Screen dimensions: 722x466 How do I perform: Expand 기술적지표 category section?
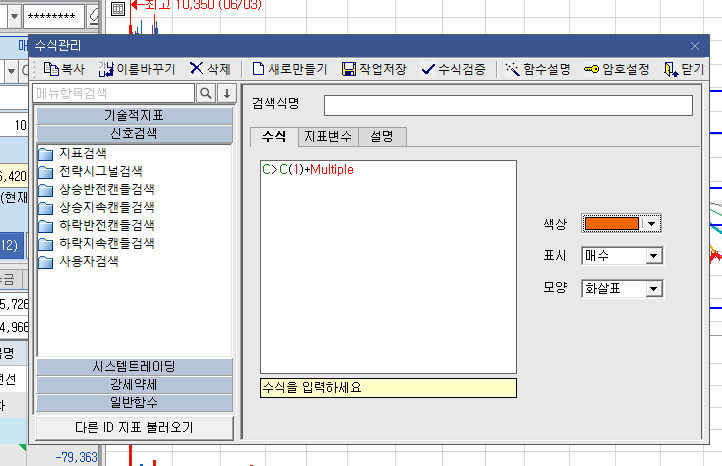(x=134, y=115)
